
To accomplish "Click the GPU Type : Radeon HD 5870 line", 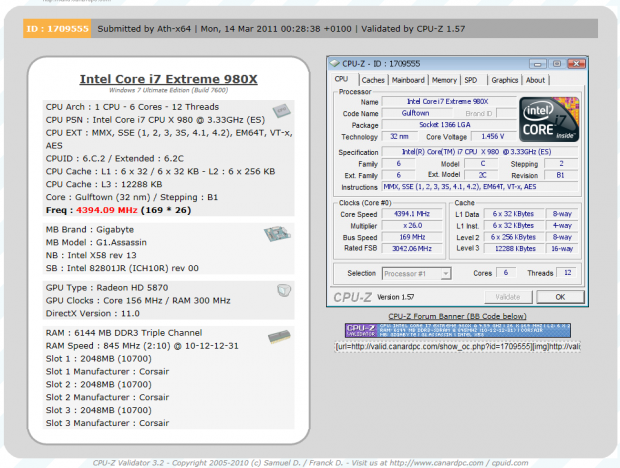I will coord(107,288).
